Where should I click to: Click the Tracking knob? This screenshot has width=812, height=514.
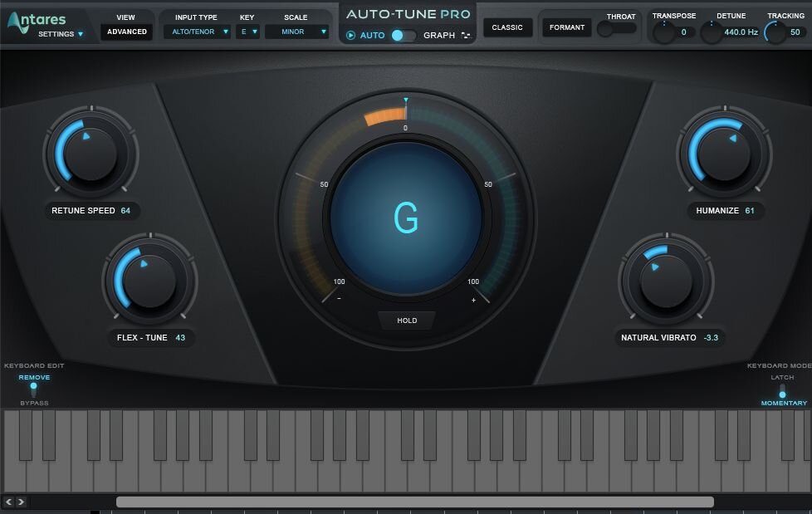tap(775, 32)
